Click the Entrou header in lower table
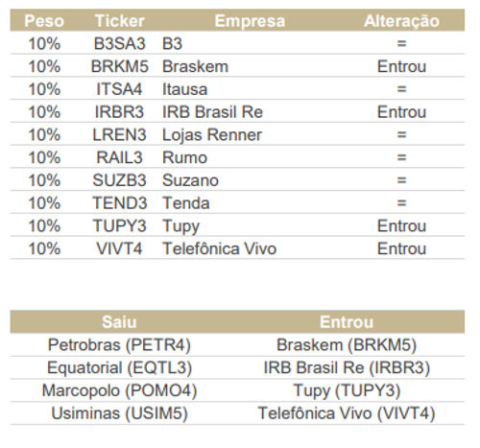480x448 pixels. click(347, 322)
